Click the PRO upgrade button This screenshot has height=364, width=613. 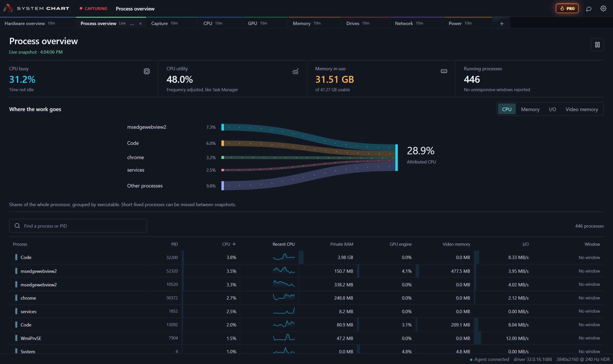pos(567,8)
